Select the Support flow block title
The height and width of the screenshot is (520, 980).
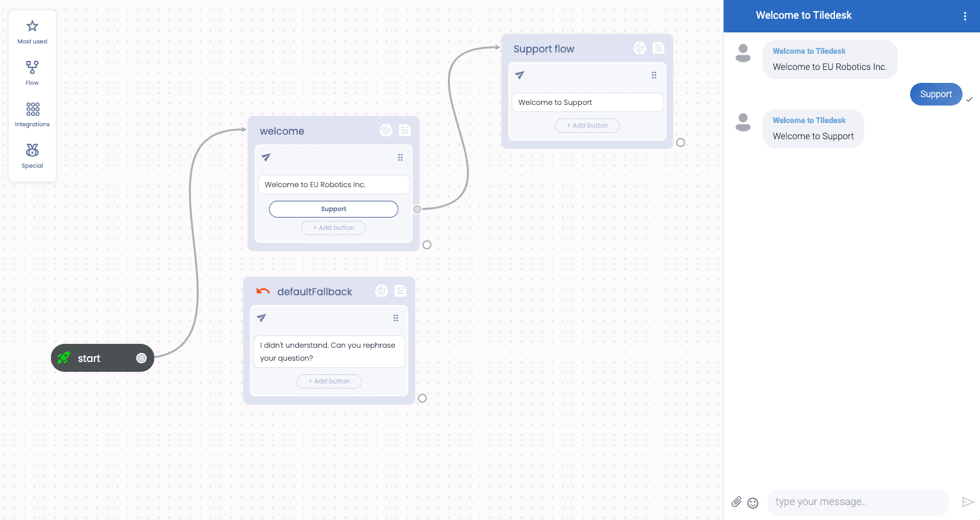pyautogui.click(x=544, y=49)
